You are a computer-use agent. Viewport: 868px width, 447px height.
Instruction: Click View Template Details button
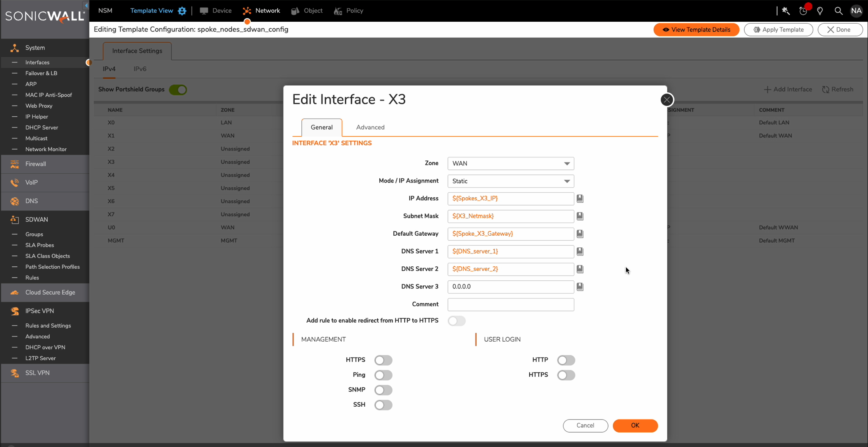(x=696, y=30)
